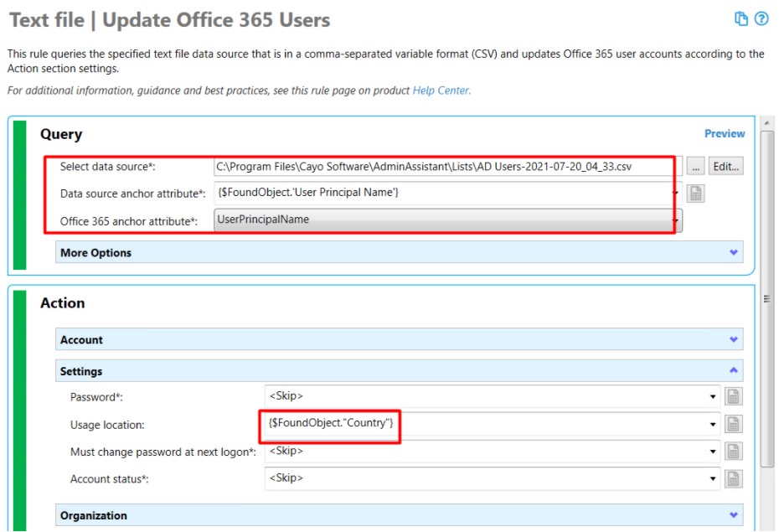Image resolution: width=779 pixels, height=532 pixels.
Task: Click the attribute picker icon beside the data source anchor
Action: [x=695, y=194]
